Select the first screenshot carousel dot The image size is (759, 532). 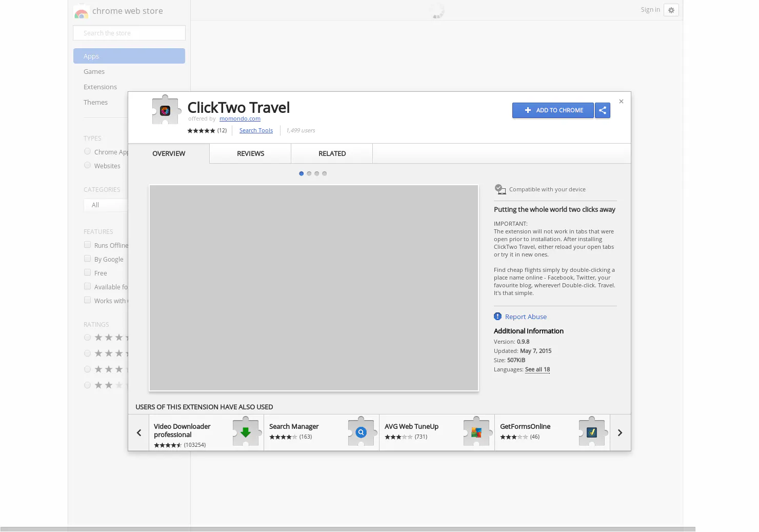[301, 173]
